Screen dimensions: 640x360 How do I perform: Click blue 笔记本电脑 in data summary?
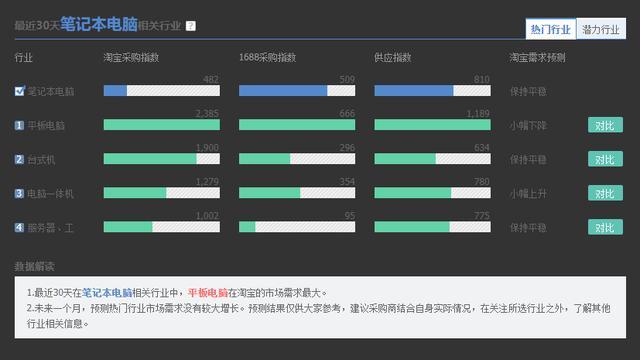point(107,293)
